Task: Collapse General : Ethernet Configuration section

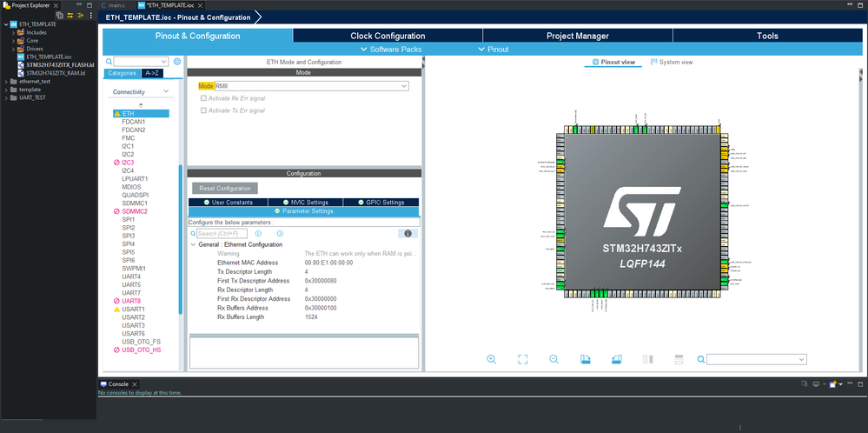Action: pos(193,244)
